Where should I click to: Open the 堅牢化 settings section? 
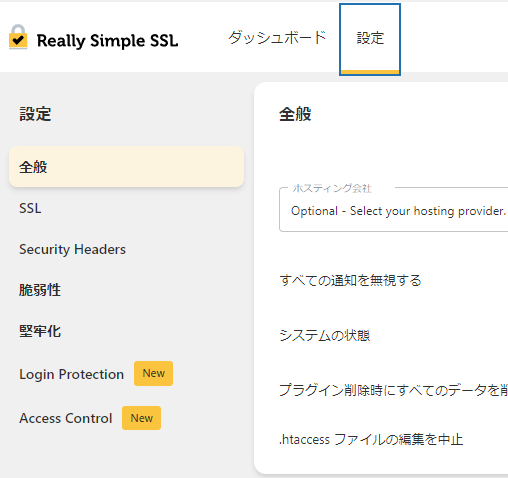point(40,331)
